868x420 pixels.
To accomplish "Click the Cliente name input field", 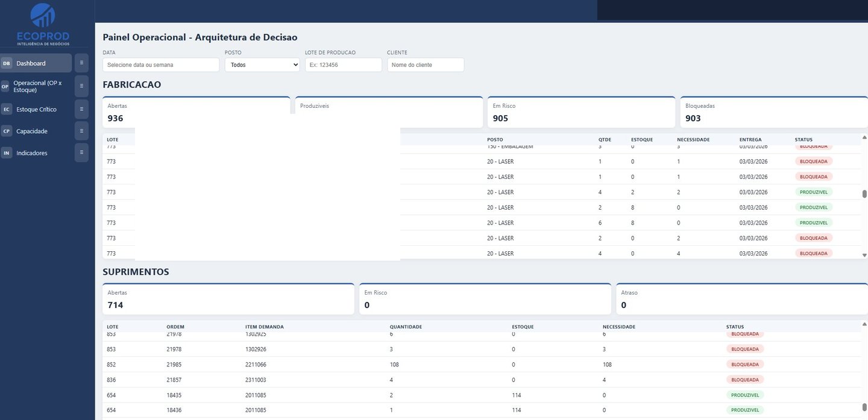I will pyautogui.click(x=426, y=64).
